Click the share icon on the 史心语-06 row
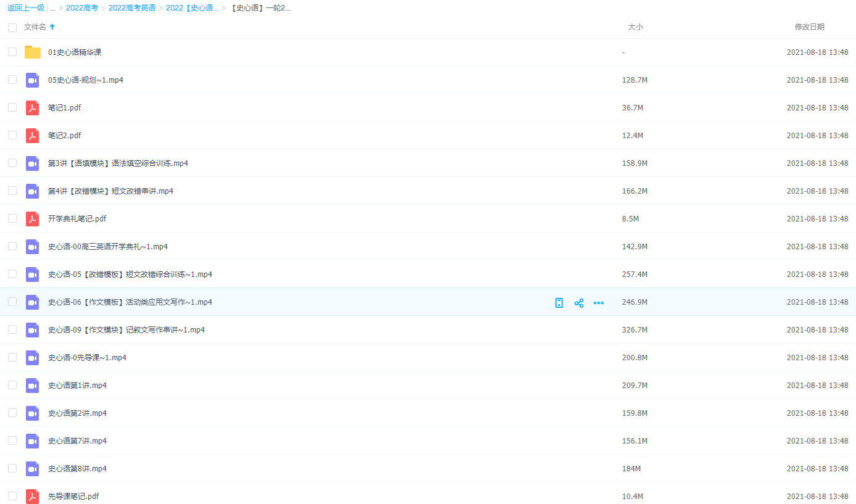 [579, 302]
